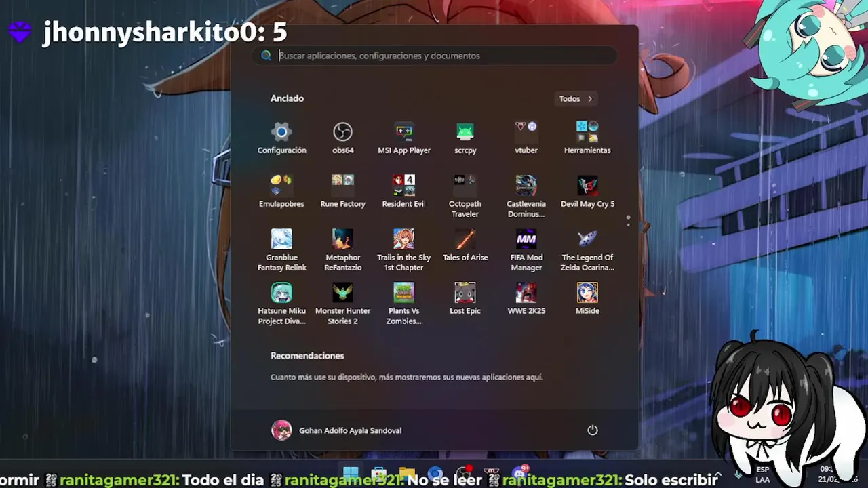Image resolution: width=868 pixels, height=488 pixels.
Task: Launch MiSide
Action: [587, 299]
